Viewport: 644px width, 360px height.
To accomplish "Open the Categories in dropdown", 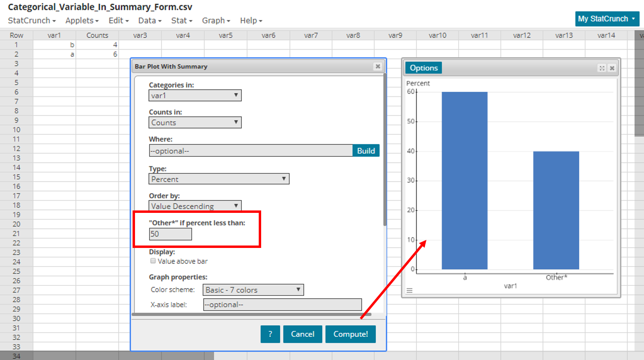I will click(195, 96).
